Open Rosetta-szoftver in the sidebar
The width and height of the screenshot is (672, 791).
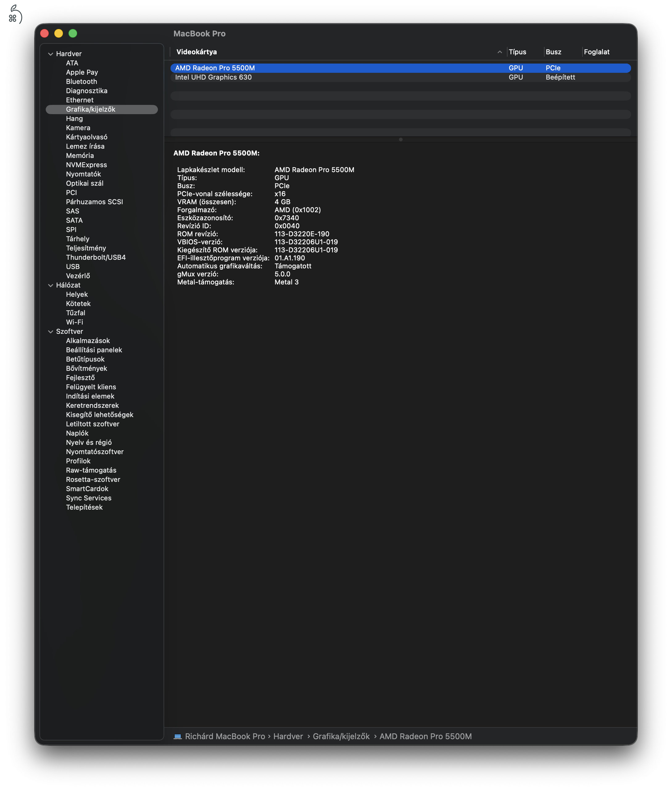(93, 479)
